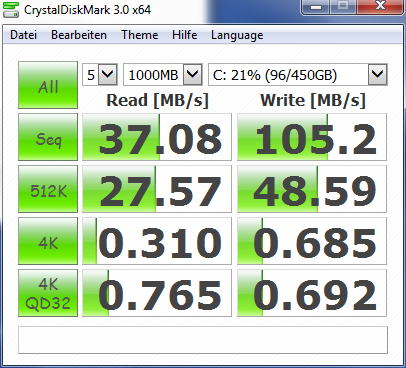Image resolution: width=406 pixels, height=368 pixels.
Task: Open the Hilfe menu
Action: pyautogui.click(x=184, y=35)
